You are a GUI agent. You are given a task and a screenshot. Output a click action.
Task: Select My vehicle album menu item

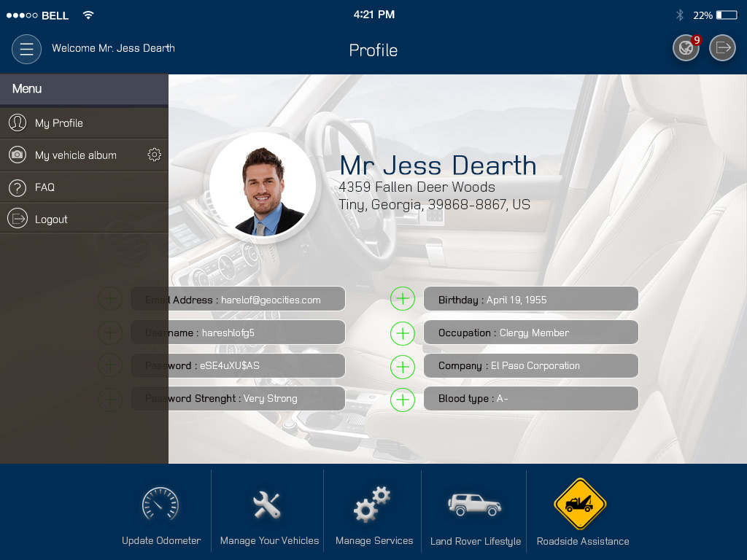click(84, 155)
